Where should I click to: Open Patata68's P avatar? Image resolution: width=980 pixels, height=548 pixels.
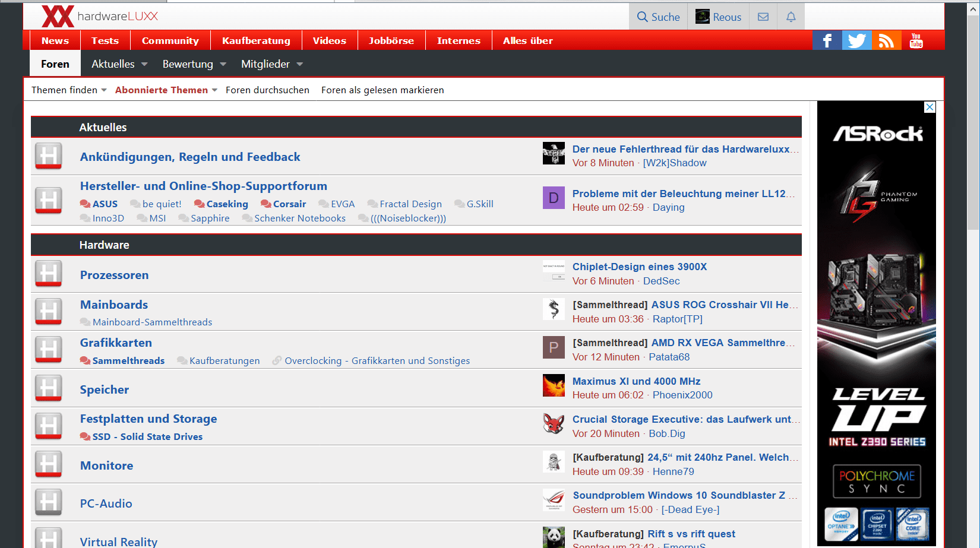pos(554,347)
